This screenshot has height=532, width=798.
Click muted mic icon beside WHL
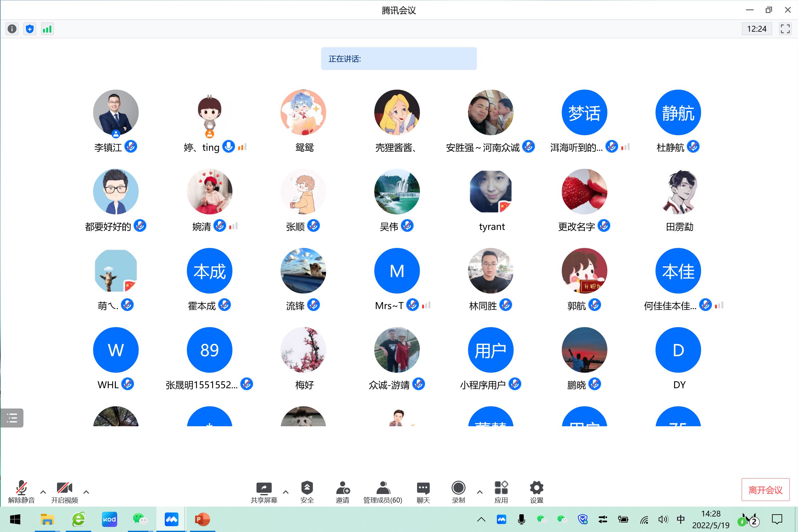(127, 384)
